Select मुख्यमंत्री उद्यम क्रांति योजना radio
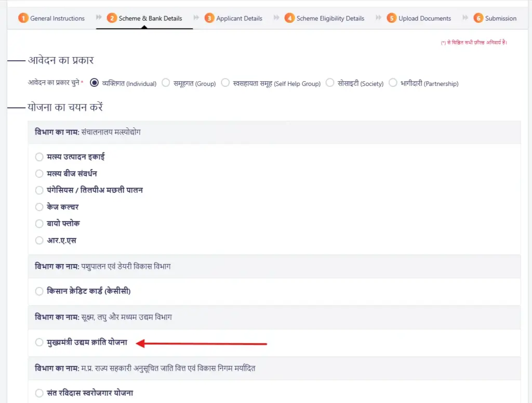Screen dimensions: 532x403 click(39, 342)
